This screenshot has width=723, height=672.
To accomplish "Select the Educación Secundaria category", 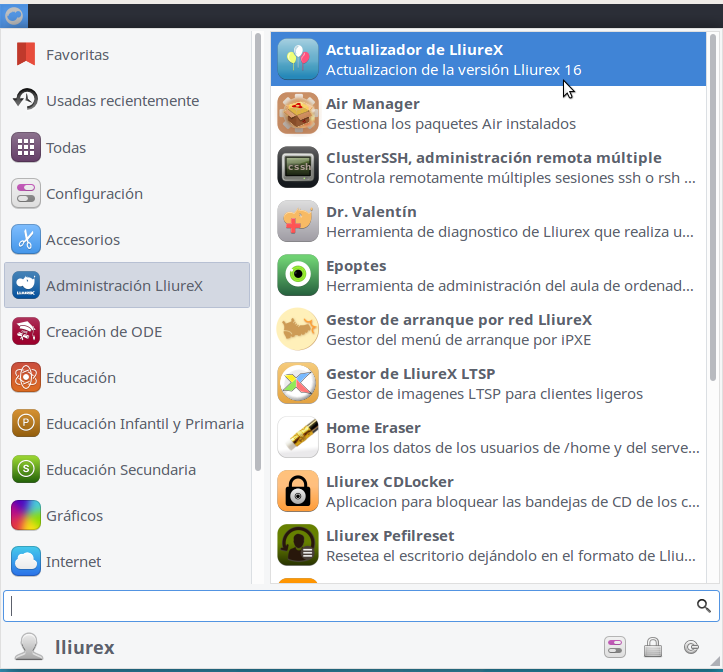I will (120, 469).
